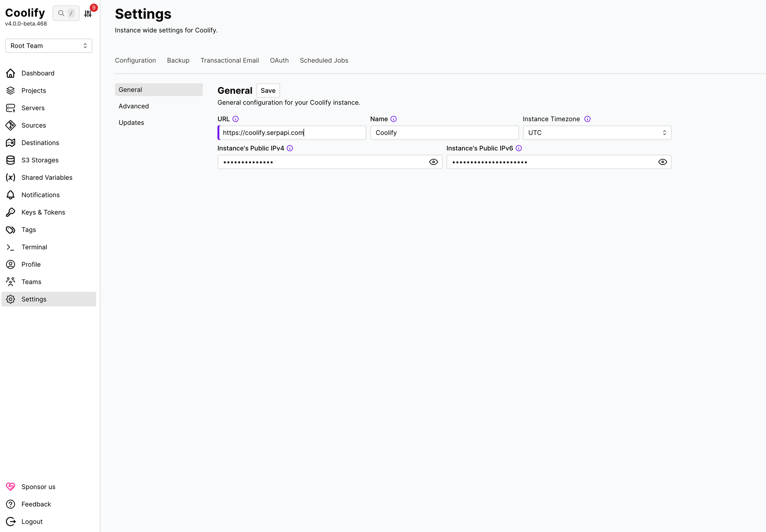
Task: Click the Shared Variables icon
Action: pos(10,177)
